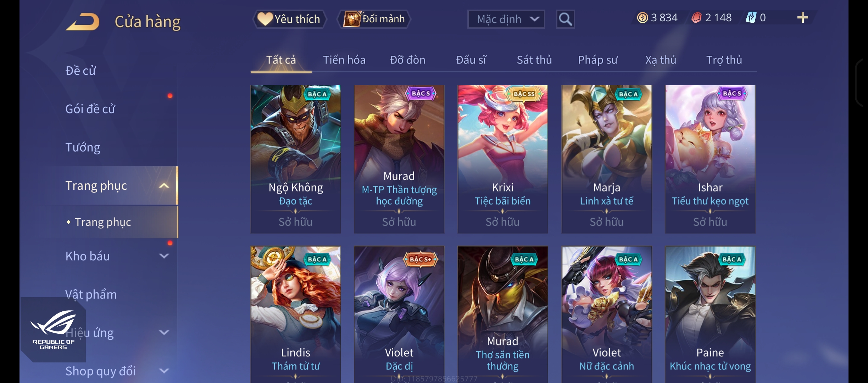Image resolution: width=868 pixels, height=383 pixels.
Task: Open the Mặc định sort dropdown
Action: pos(506,19)
